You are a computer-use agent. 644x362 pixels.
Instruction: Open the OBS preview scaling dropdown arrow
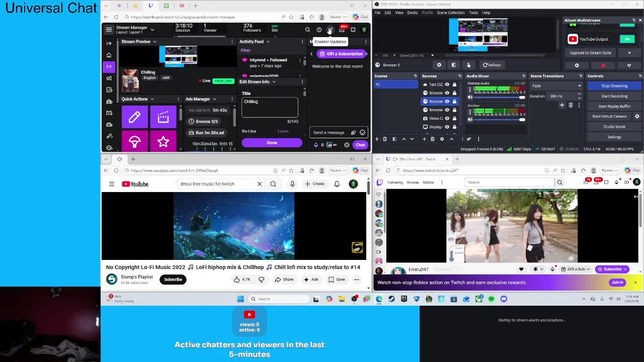[x=433, y=55]
